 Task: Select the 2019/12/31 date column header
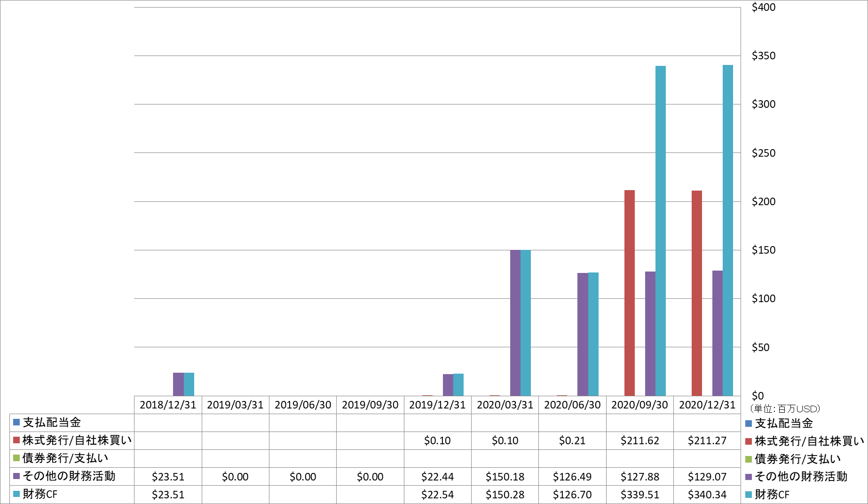pos(437,405)
